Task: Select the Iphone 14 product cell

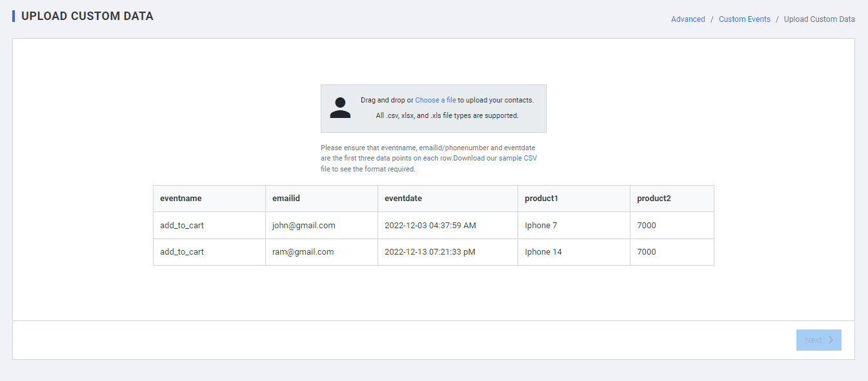Action: 543,252
